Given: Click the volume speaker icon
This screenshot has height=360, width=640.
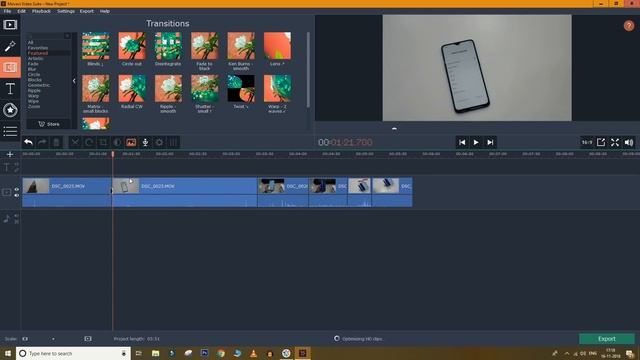Looking at the screenshot, I should click(629, 142).
